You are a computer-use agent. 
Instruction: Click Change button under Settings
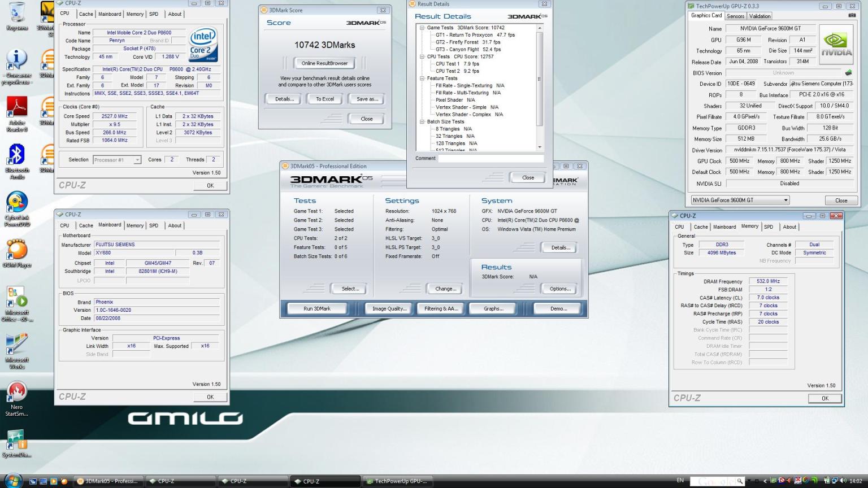tap(446, 289)
